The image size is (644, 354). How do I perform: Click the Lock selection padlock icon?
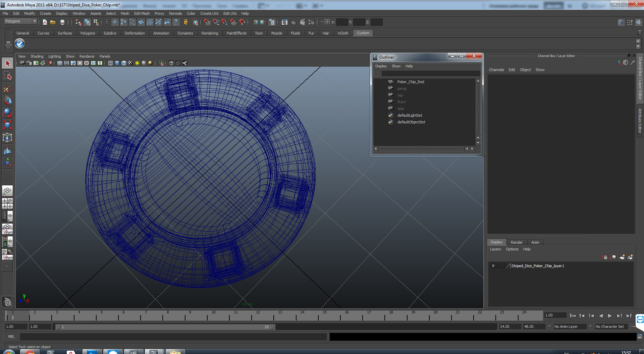(x=185, y=22)
